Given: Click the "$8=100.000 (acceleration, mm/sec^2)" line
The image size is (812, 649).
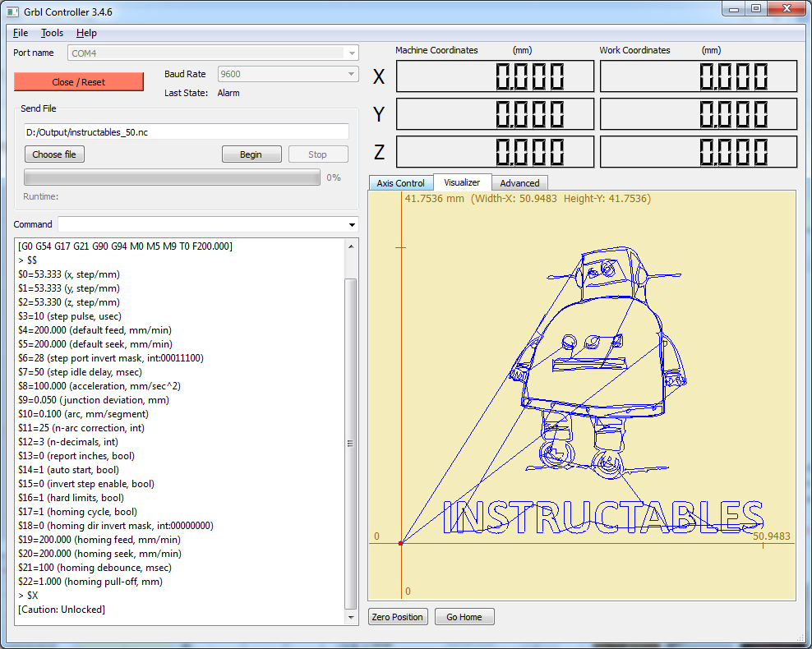Looking at the screenshot, I should [99, 385].
